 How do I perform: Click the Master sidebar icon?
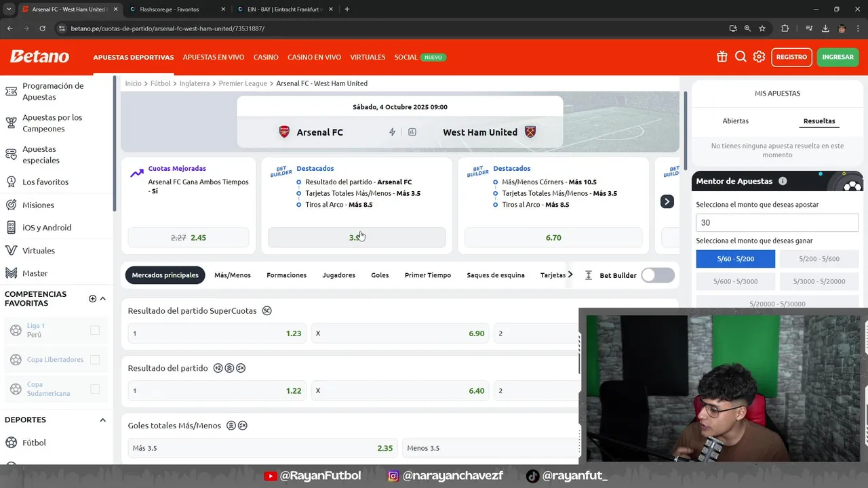11,273
